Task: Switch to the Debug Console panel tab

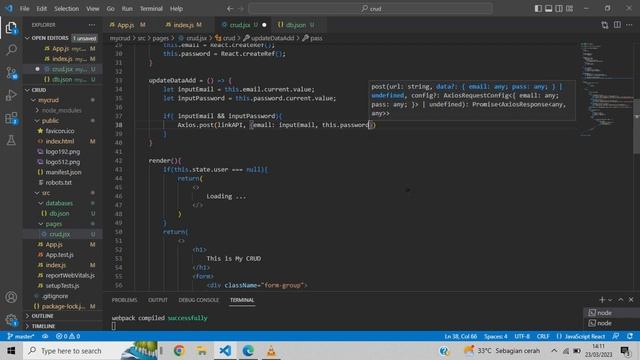Action: click(198, 300)
